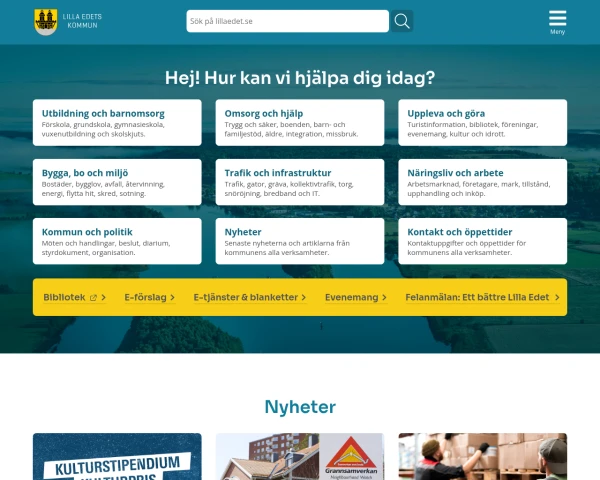Open Uppleva och göra card
The image size is (600, 480).
(x=483, y=122)
